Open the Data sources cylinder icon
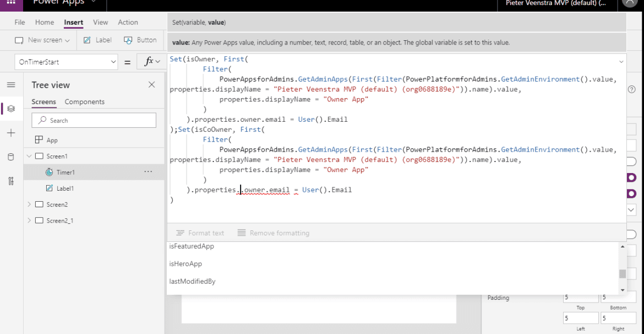 [x=11, y=157]
